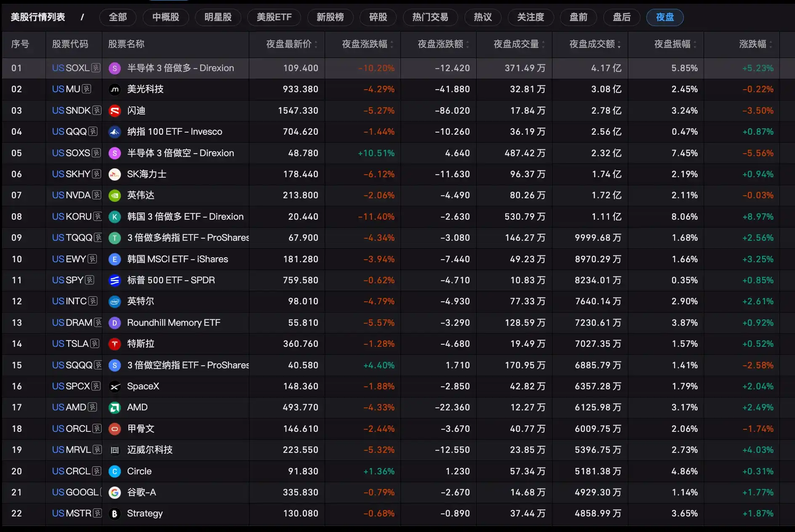
Task: Sort by 夜盘最新价 using its sort arrows
Action: [316, 44]
